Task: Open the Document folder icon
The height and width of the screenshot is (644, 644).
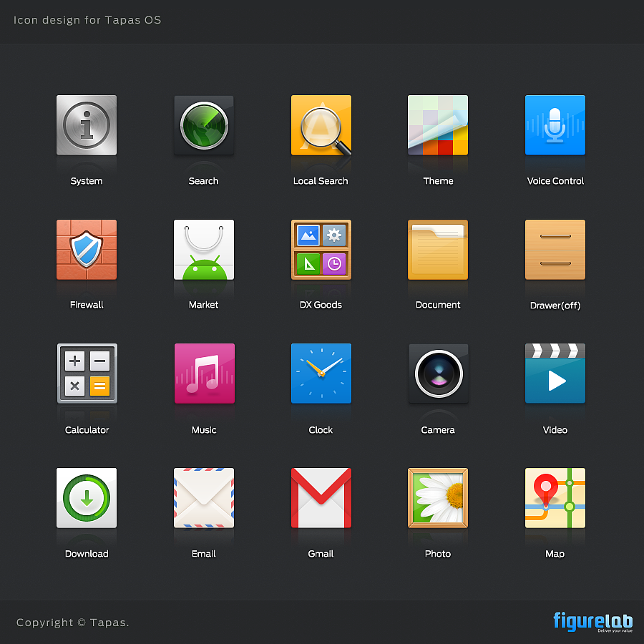Action: (437, 249)
